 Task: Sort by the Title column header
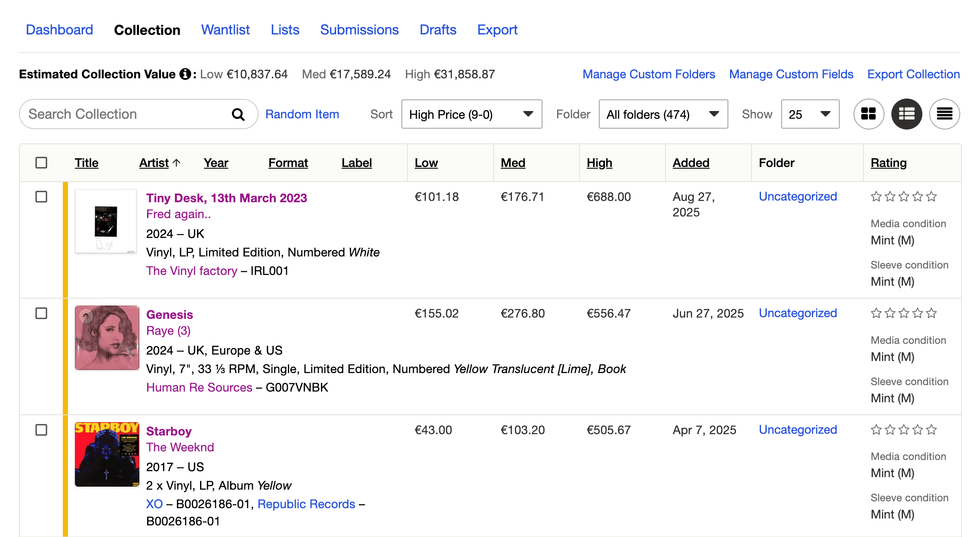(x=86, y=163)
